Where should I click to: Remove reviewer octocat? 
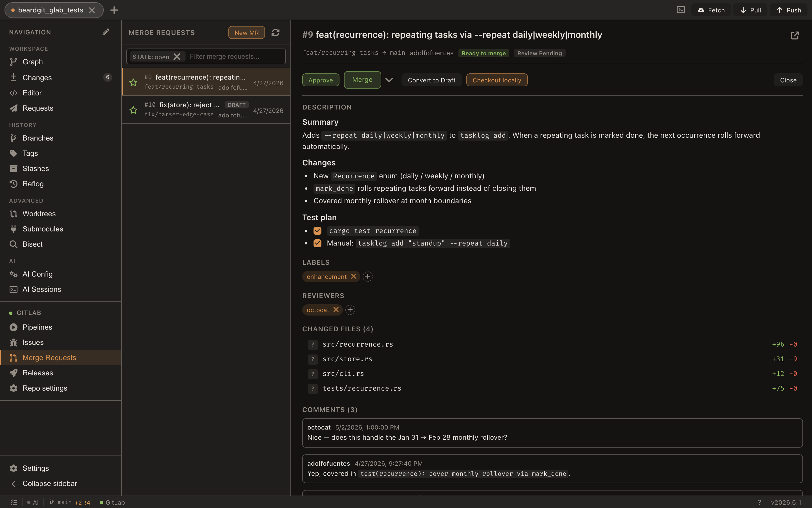pos(336,309)
